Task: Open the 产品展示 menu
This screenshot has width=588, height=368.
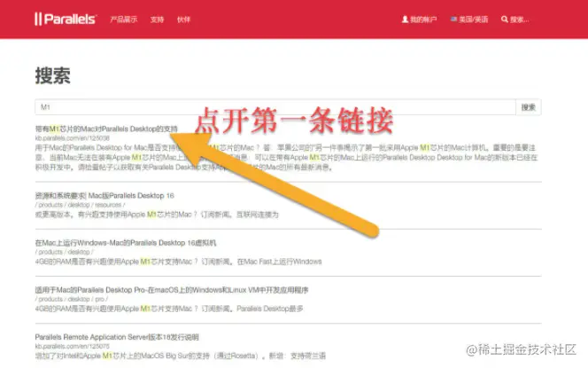Action: [x=124, y=20]
